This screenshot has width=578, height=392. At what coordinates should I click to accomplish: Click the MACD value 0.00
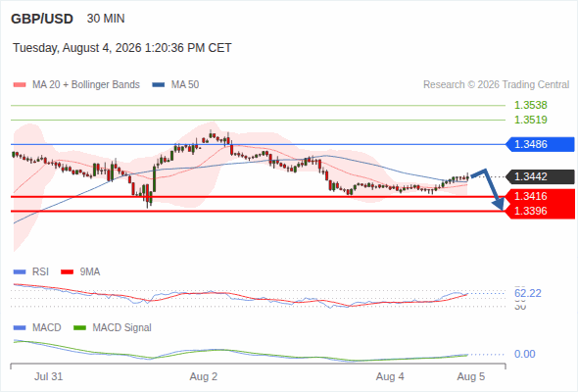click(524, 355)
